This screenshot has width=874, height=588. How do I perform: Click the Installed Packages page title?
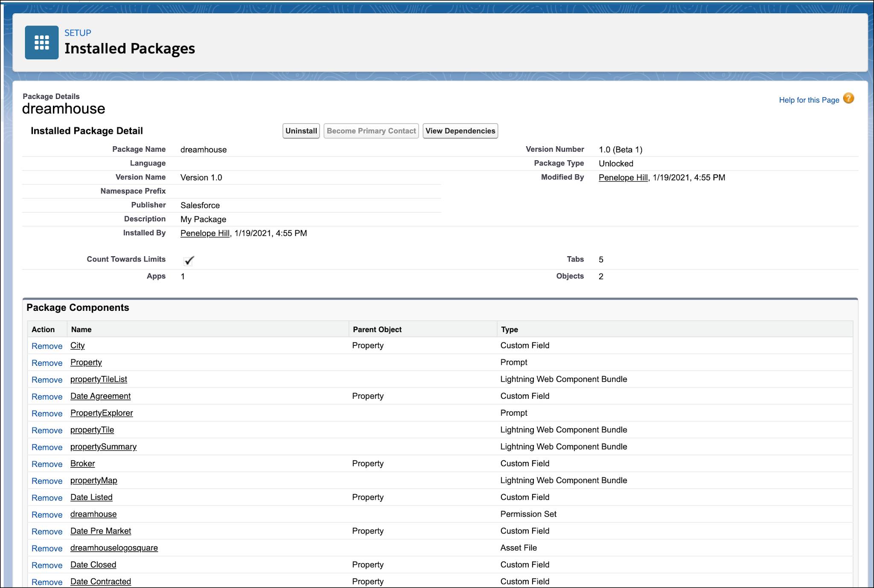tap(130, 49)
